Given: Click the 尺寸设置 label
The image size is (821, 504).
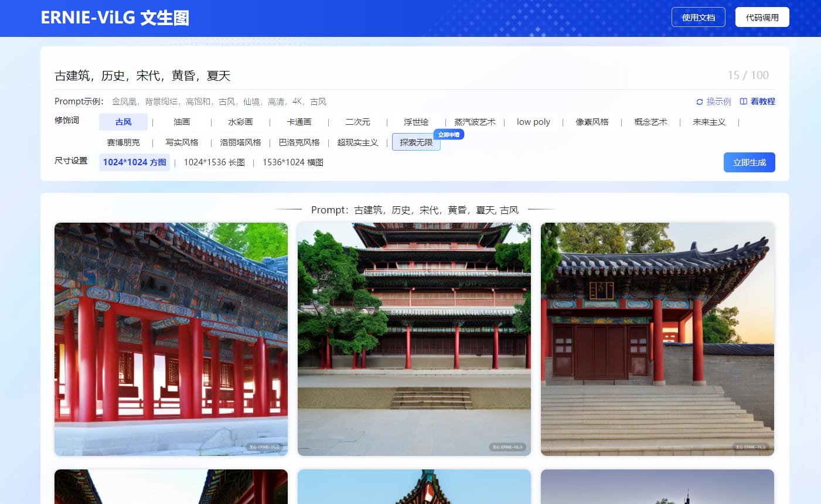Looking at the screenshot, I should pos(71,161).
